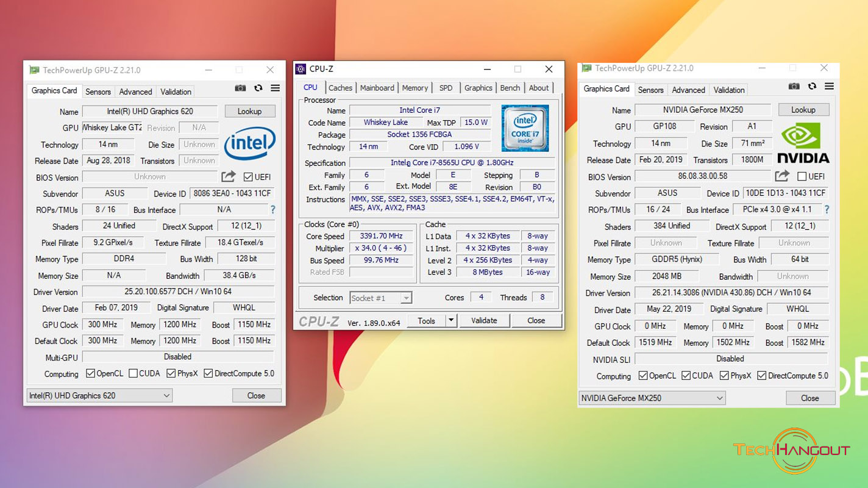Viewport: 868px width, 488px height.
Task: Switch to Sensors tab in NVIDIA GPU-Z
Action: pyautogui.click(x=650, y=90)
